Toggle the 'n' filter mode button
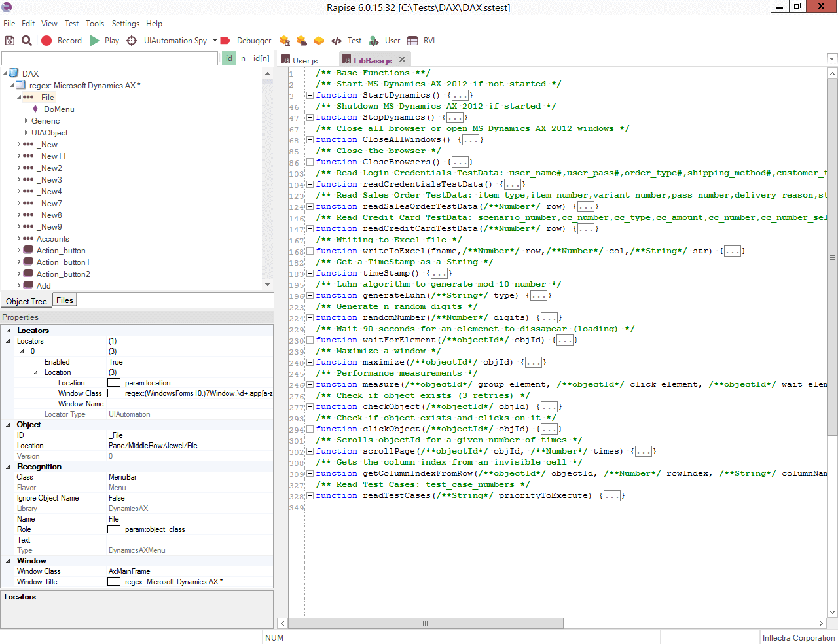The width and height of the screenshot is (838, 644). tap(243, 58)
